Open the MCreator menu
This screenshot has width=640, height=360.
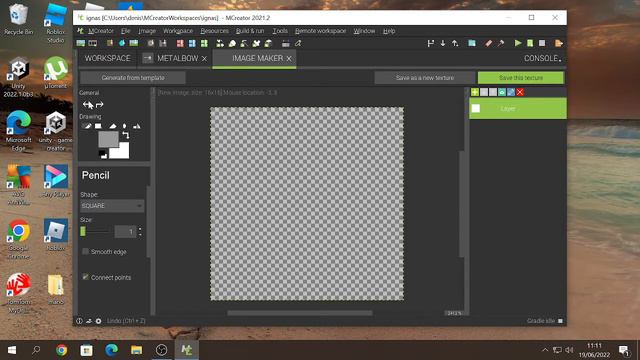click(x=100, y=31)
